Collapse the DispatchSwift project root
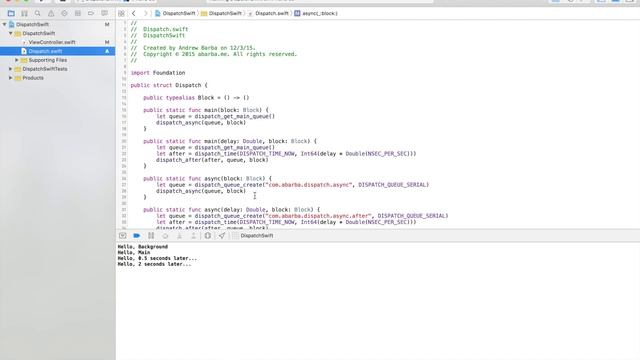Viewport: 640px width, 360px height. tap(4, 24)
